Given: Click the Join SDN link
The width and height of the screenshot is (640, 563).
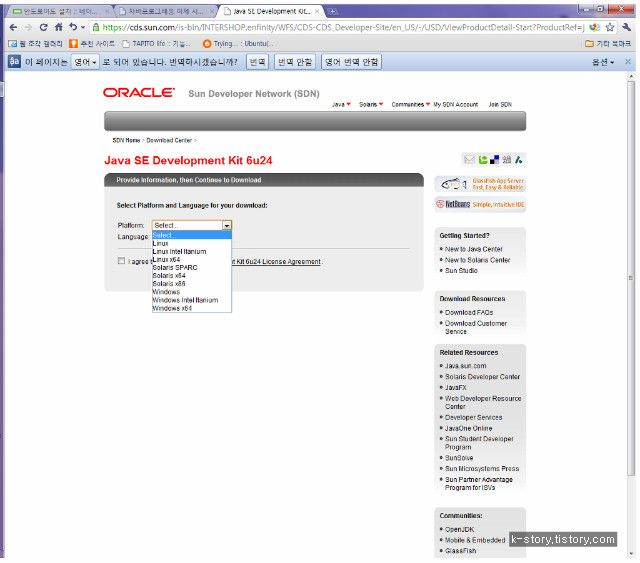Looking at the screenshot, I should [x=500, y=105].
